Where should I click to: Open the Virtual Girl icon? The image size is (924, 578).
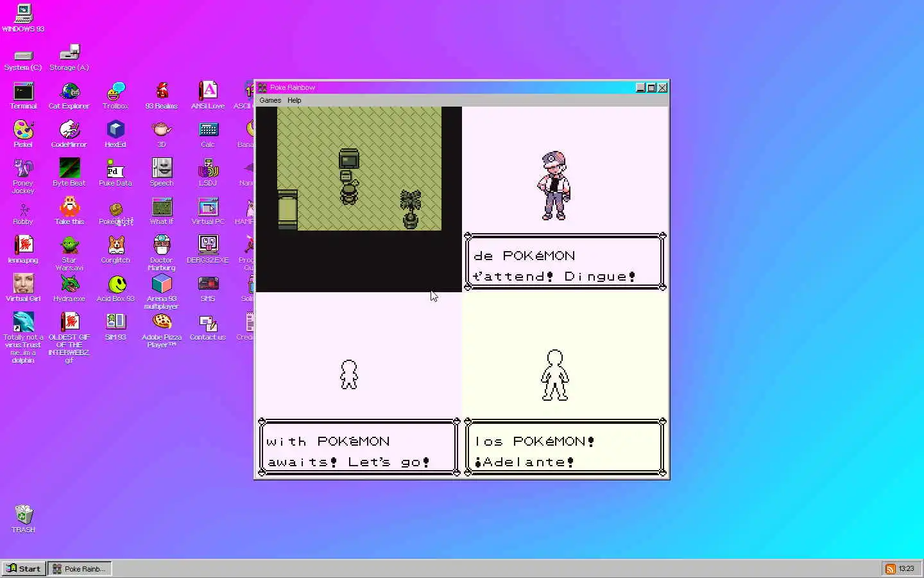point(23,289)
